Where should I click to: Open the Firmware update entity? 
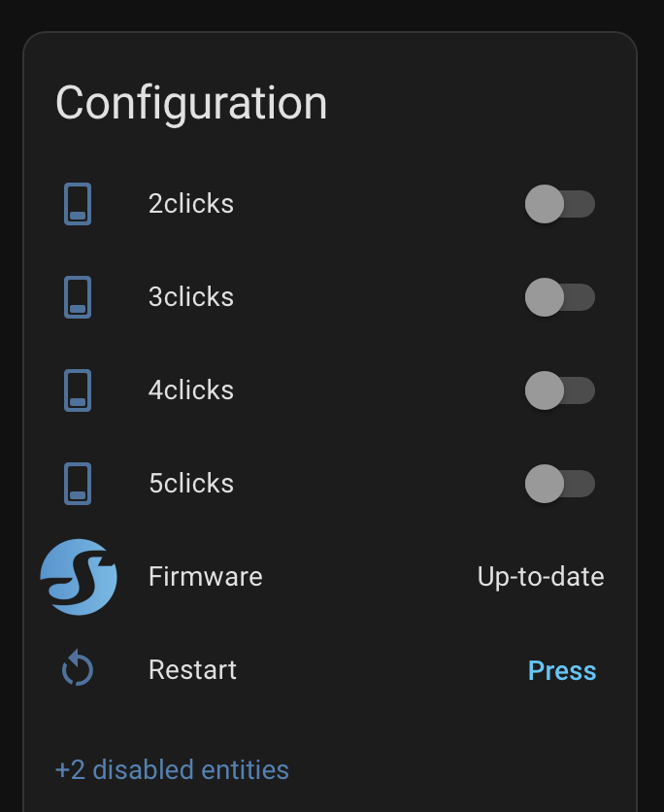pos(206,577)
